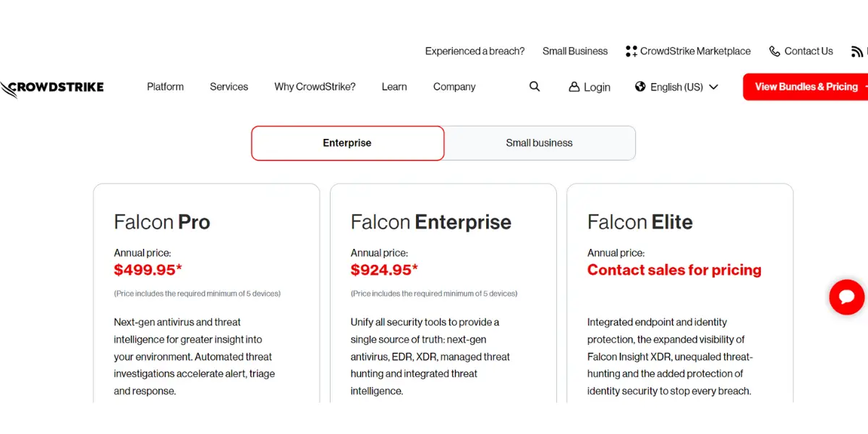Click the Login user icon
868x434 pixels.
(x=574, y=87)
